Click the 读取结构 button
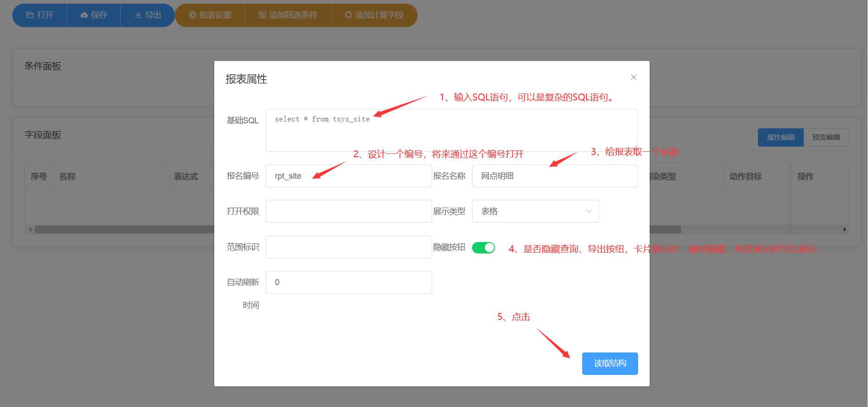 click(610, 363)
